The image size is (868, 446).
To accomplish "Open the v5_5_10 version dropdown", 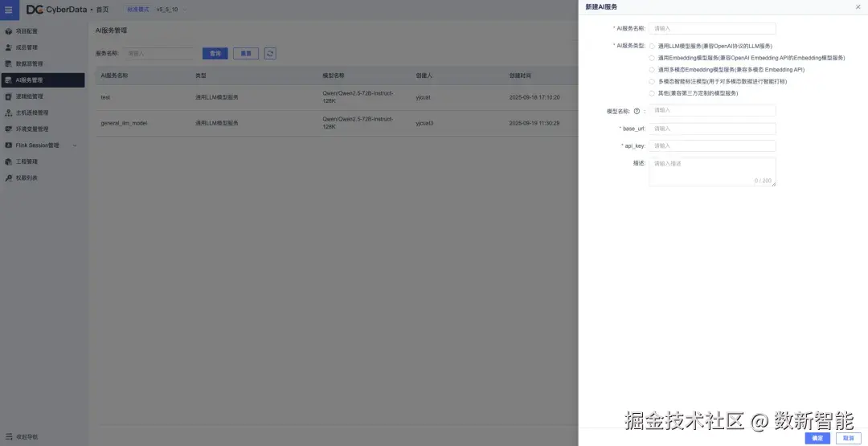I will pos(172,10).
